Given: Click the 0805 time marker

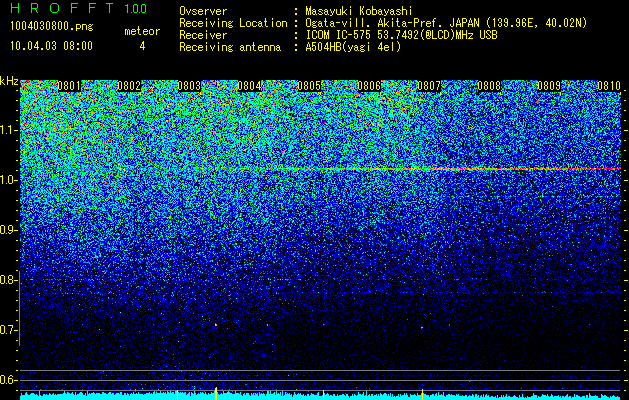Looking at the screenshot, I should (309, 86).
